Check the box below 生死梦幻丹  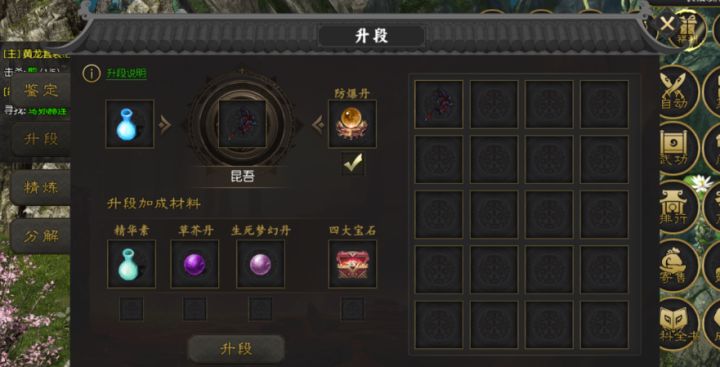tap(260, 308)
